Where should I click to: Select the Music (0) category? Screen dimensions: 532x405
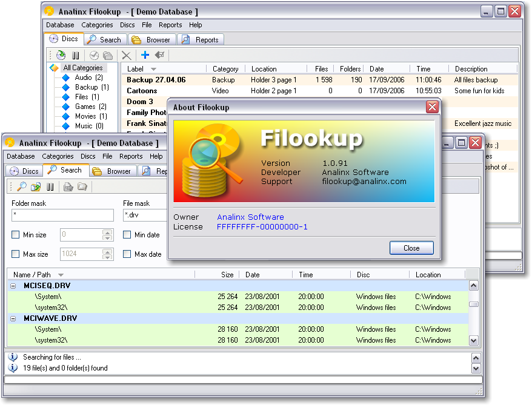tap(89, 126)
